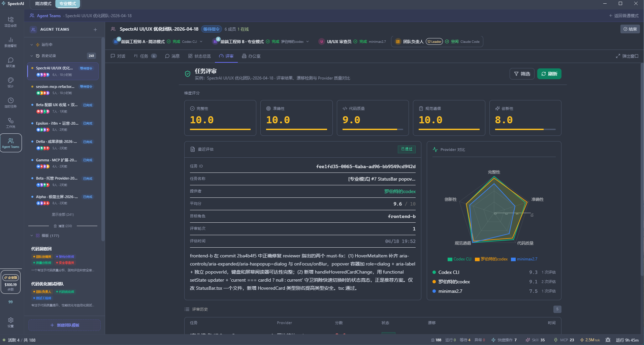Click the 创新性 score progress bar
Viewport: 644px width, 345px height.
(x=525, y=129)
